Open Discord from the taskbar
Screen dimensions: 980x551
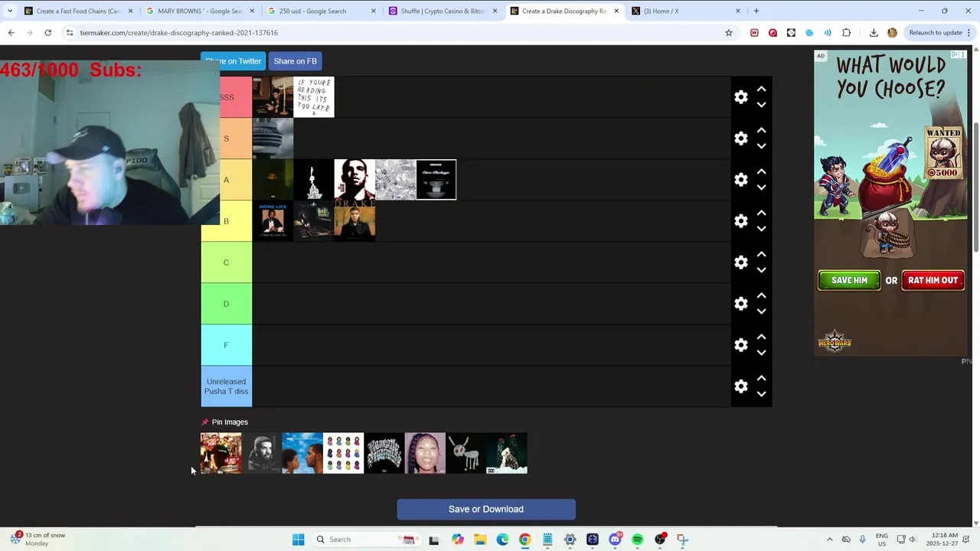(615, 540)
